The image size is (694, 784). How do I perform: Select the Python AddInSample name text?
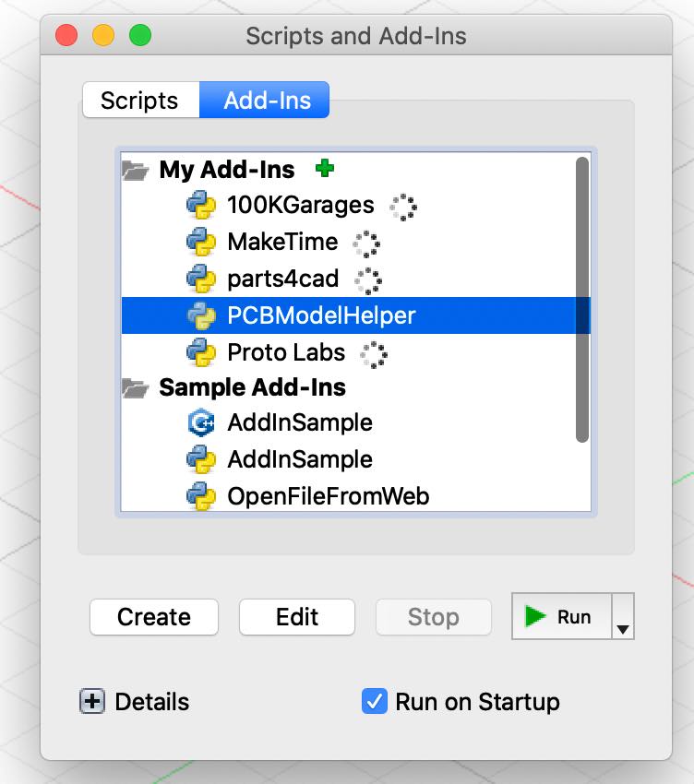pyautogui.click(x=300, y=459)
